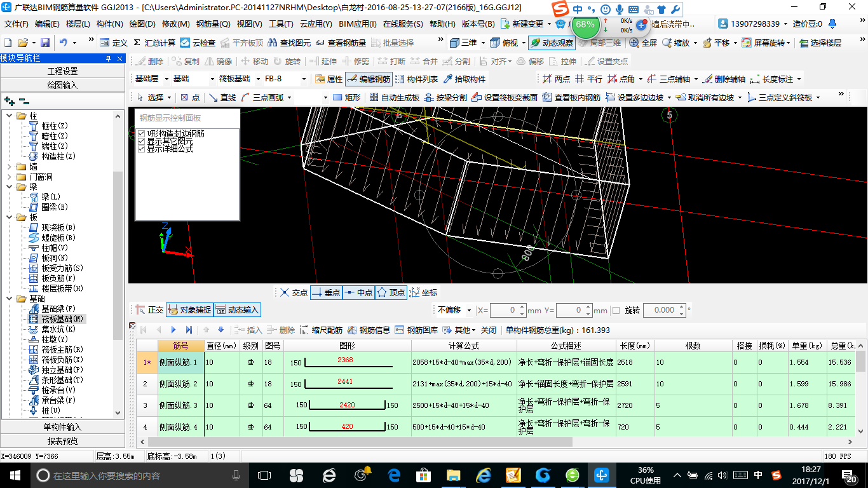Screen dimensions: 868x488
Task: Open the 帮助(H) menu
Action: pyautogui.click(x=443, y=24)
